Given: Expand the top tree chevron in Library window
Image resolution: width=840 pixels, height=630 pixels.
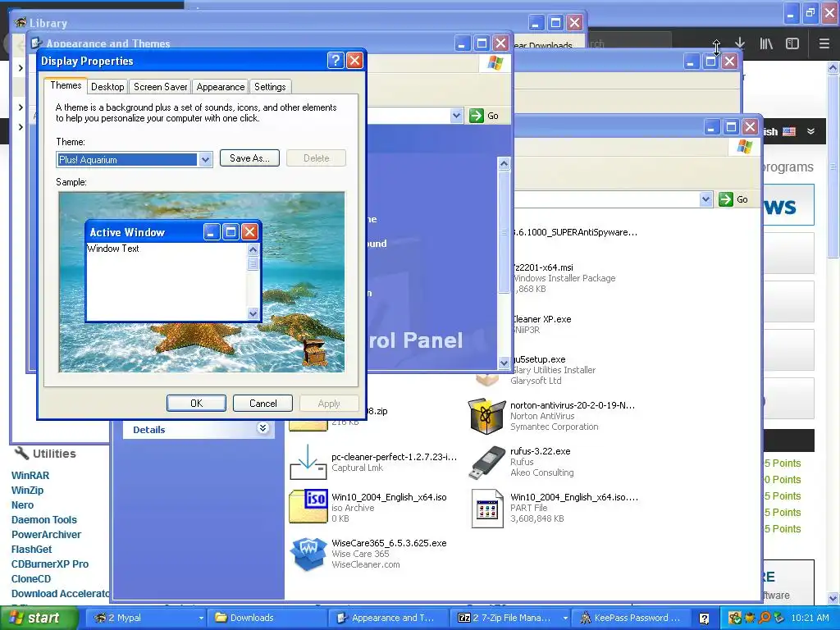Looking at the screenshot, I should [21, 68].
